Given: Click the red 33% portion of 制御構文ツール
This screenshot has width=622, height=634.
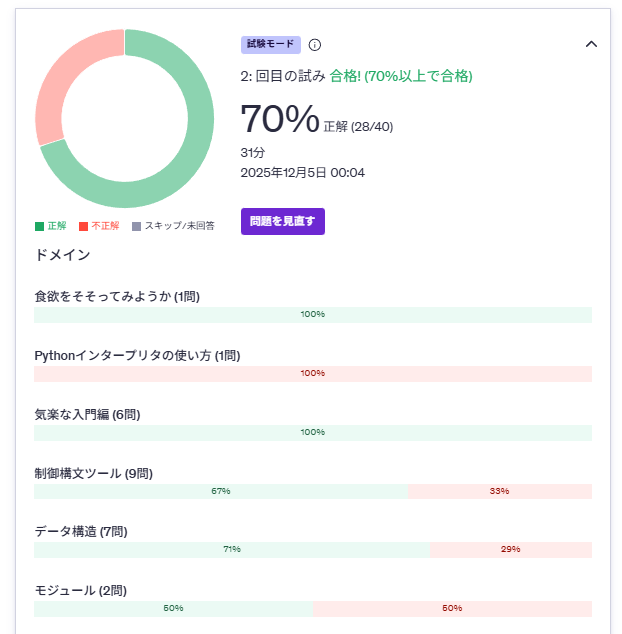Looking at the screenshot, I should pyautogui.click(x=499, y=491).
